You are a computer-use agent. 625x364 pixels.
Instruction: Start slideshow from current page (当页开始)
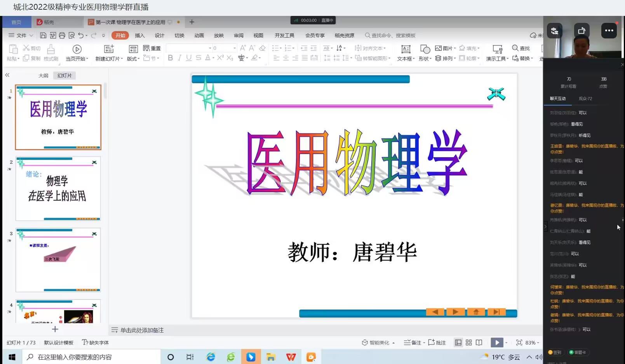coord(77,52)
